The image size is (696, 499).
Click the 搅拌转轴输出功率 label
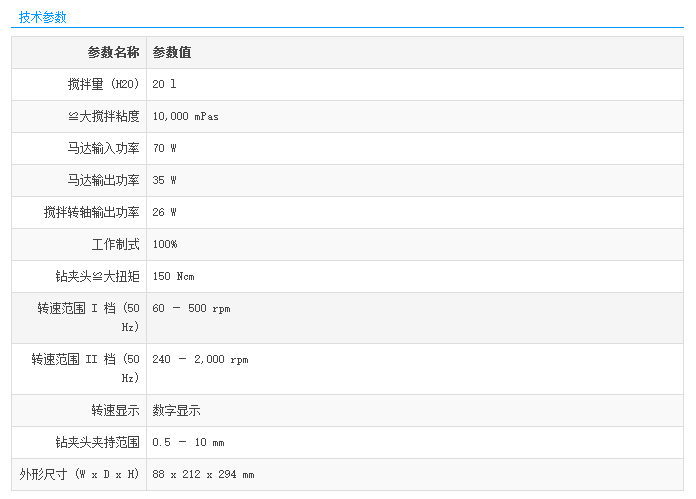coord(91,212)
